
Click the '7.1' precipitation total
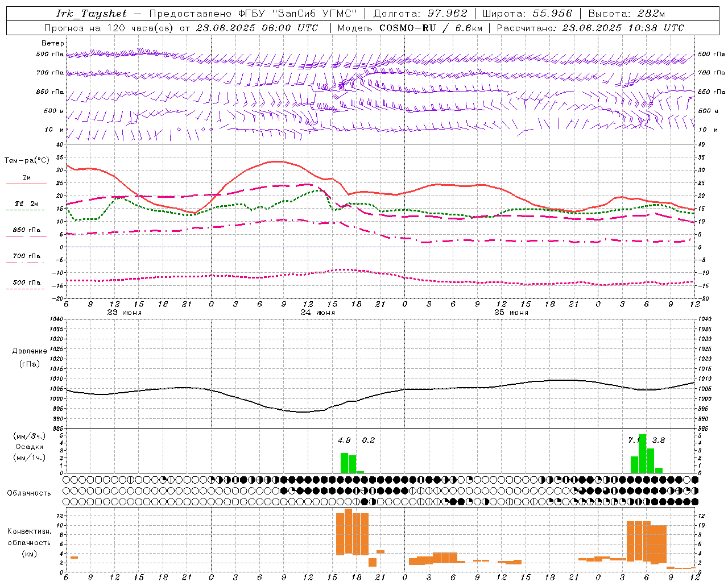(633, 440)
